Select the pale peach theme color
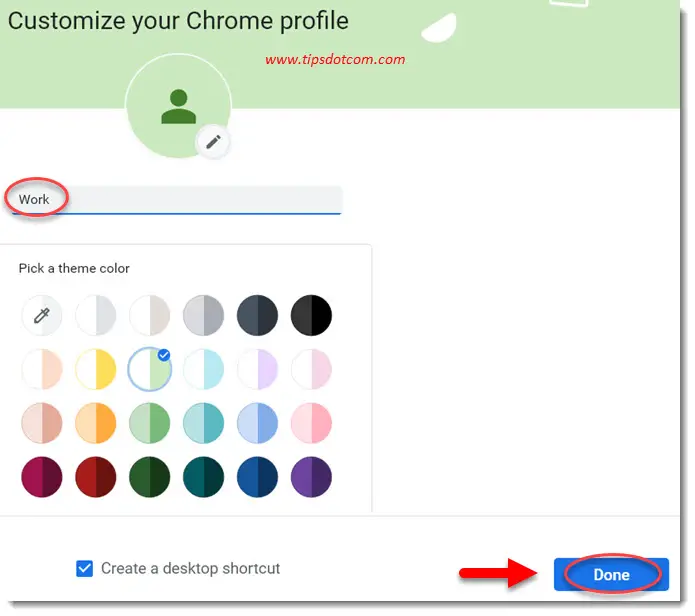 tap(42, 369)
